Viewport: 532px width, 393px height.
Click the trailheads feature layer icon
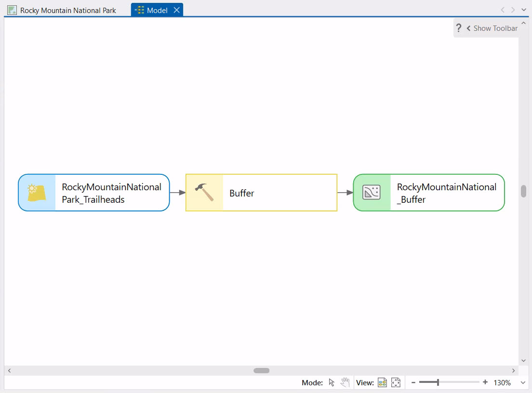(37, 193)
